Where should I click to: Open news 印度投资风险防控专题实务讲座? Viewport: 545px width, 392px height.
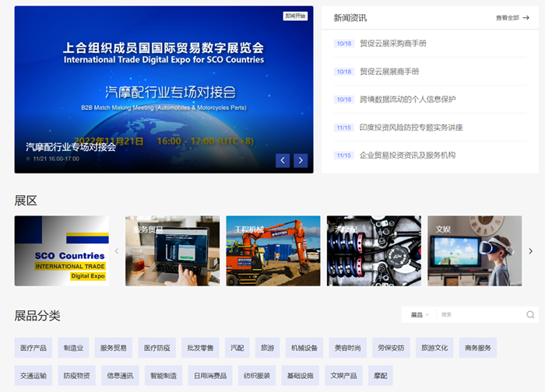click(411, 128)
